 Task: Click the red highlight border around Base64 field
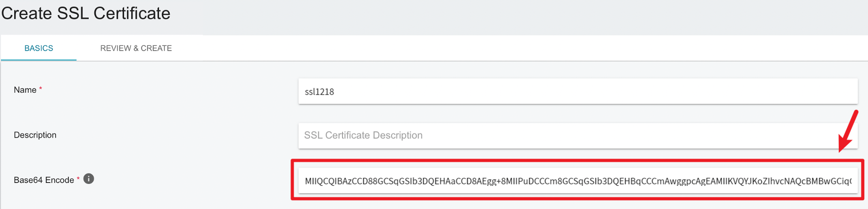[x=577, y=161]
